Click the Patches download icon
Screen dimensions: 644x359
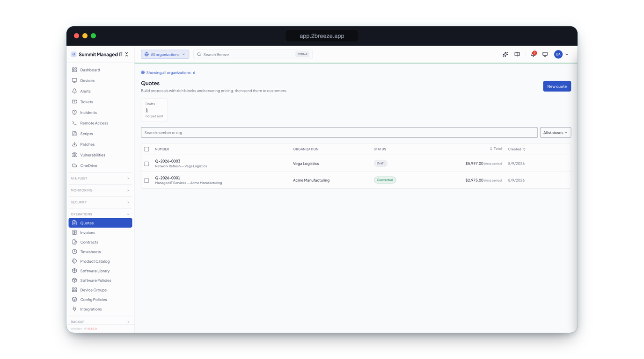[x=74, y=144]
